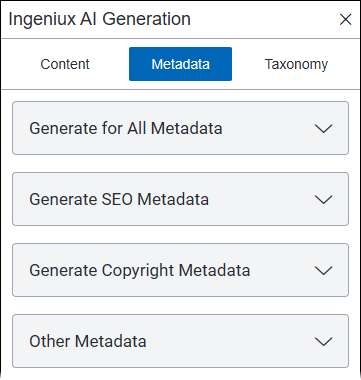Open the Taxonomy tab
361x380 pixels.
click(x=296, y=64)
